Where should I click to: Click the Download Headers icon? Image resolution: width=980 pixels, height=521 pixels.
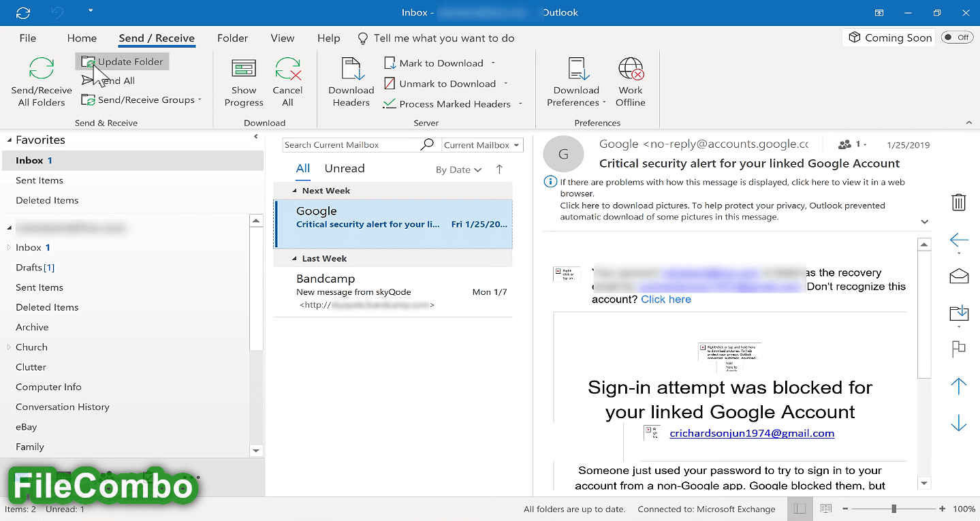pyautogui.click(x=352, y=69)
